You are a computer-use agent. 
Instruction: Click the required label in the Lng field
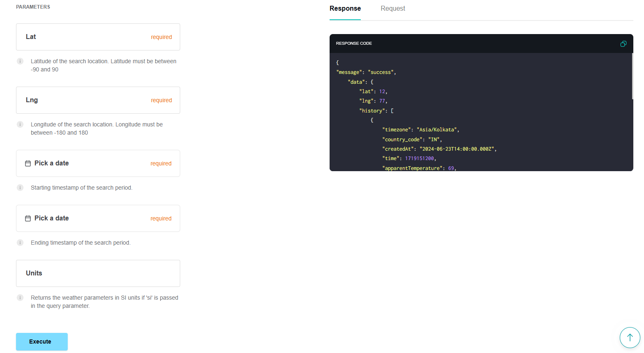pyautogui.click(x=161, y=100)
